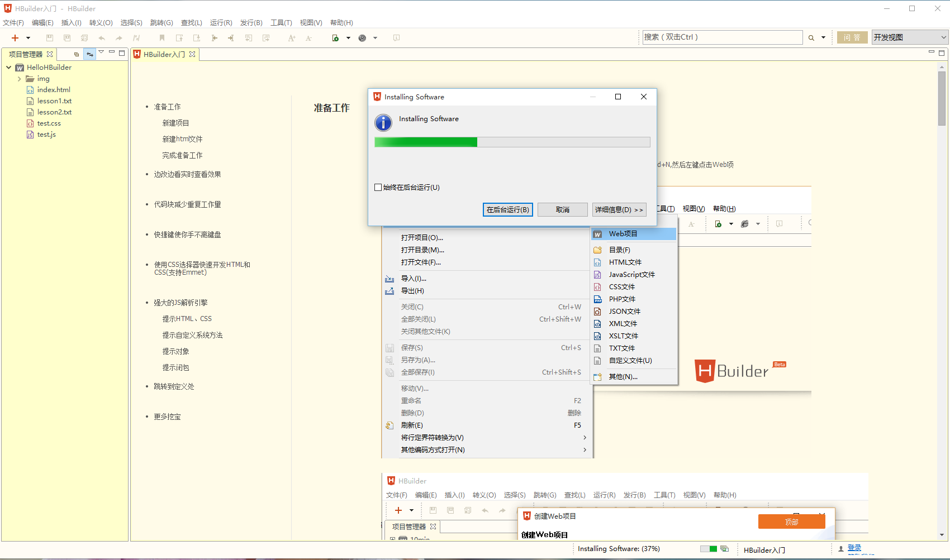This screenshot has width=950, height=560.
Task: Select Web项目 from the new-file submenu
Action: tap(623, 233)
